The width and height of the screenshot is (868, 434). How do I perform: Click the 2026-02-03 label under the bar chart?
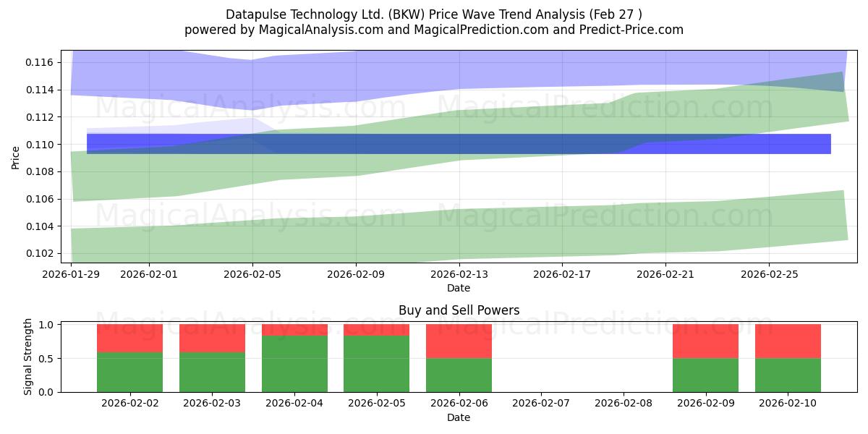coord(212,404)
